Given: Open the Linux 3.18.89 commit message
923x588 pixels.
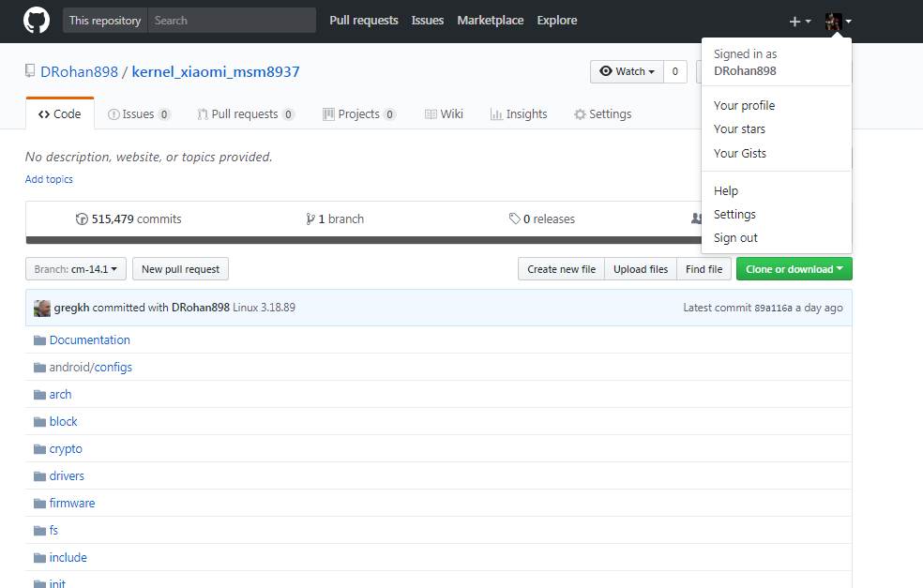Looking at the screenshot, I should 264,308.
